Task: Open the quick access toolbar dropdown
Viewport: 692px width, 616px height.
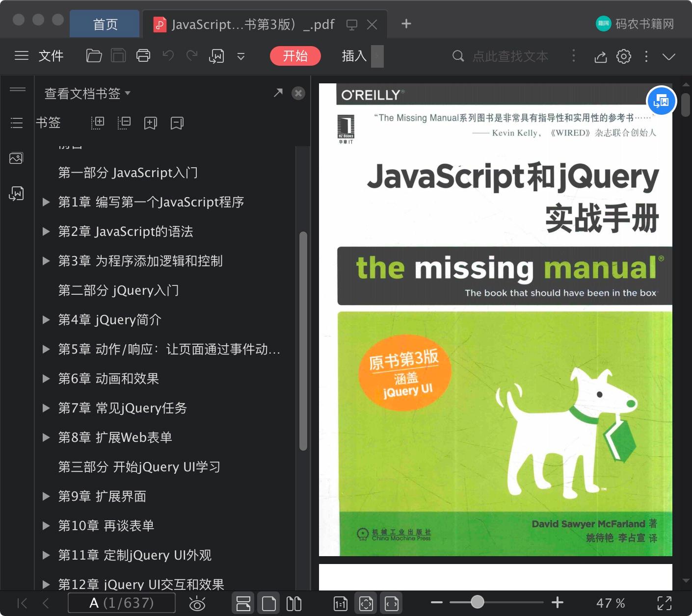Action: pyautogui.click(x=241, y=56)
